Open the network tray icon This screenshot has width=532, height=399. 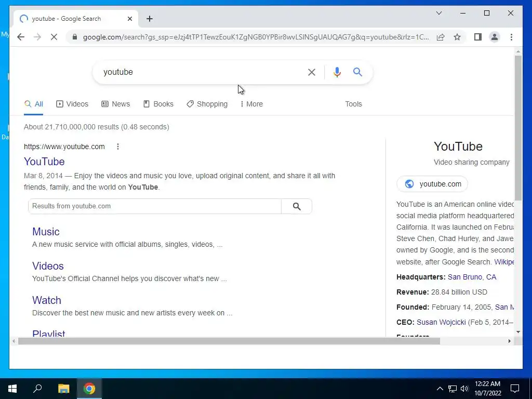(453, 389)
